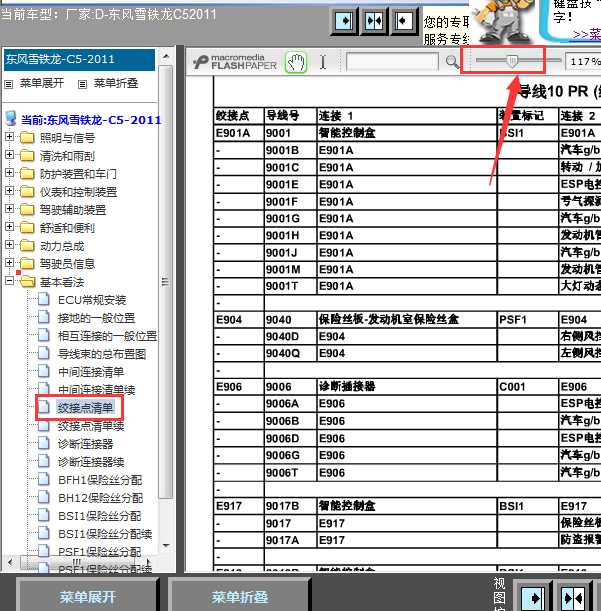Viewport: 601px width, 611px height.
Task: Click the 驾驶员信息 folder icon
Action: 27,263
